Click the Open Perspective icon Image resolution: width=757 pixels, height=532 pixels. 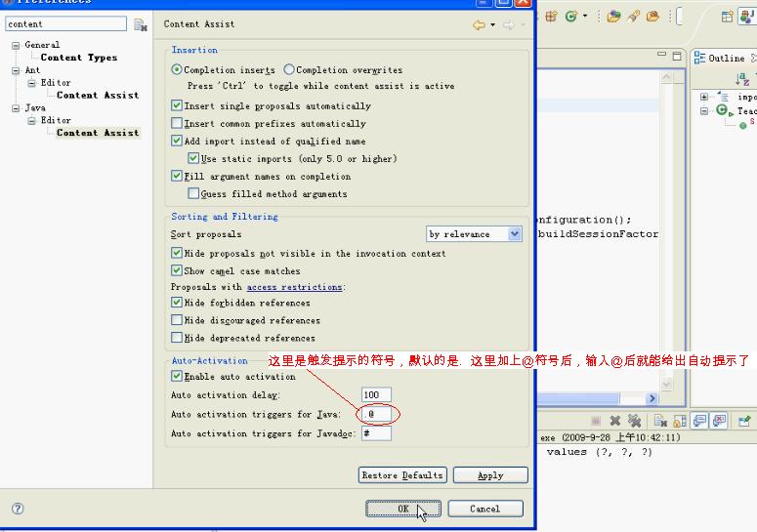[x=728, y=17]
